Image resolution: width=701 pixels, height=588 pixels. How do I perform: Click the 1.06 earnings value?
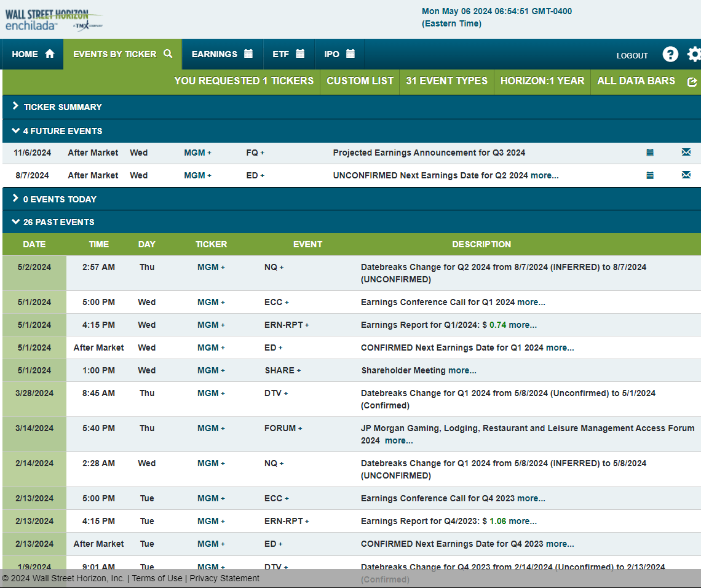497,522
